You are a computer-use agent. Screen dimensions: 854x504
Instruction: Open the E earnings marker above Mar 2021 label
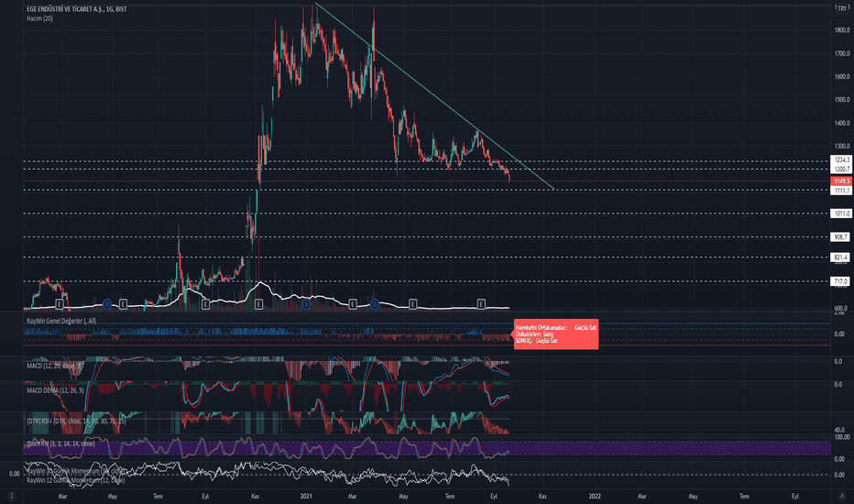coord(353,304)
